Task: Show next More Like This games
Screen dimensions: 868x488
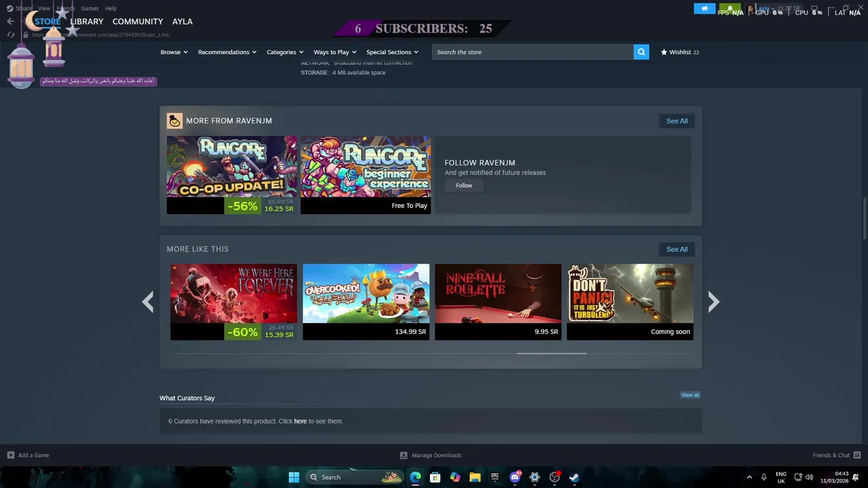Action: coord(713,302)
